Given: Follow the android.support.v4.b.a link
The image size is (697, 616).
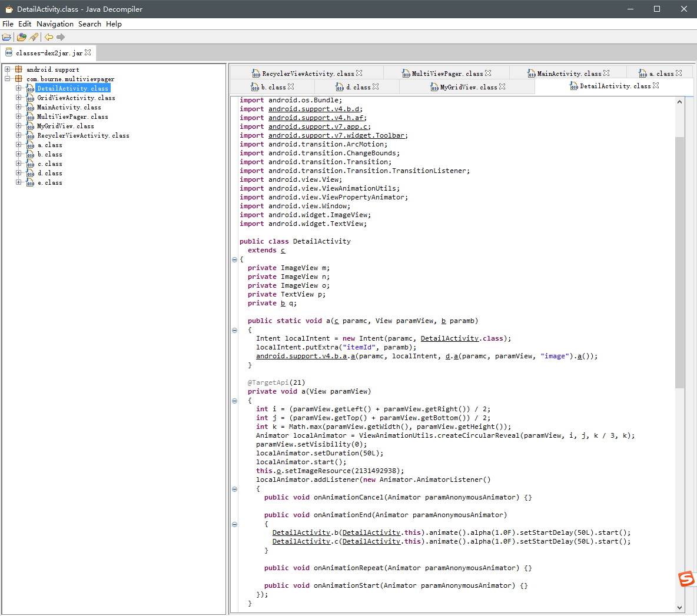Looking at the screenshot, I should pyautogui.click(x=301, y=356).
